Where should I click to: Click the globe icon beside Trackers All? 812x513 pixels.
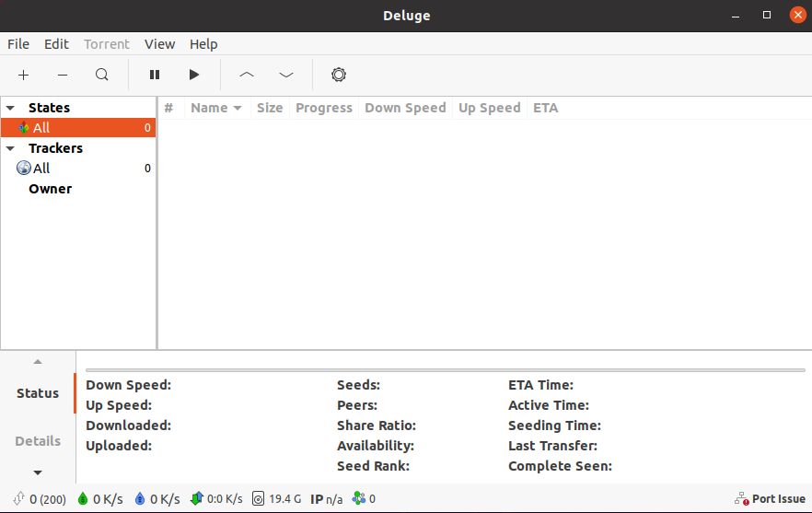pyautogui.click(x=24, y=168)
